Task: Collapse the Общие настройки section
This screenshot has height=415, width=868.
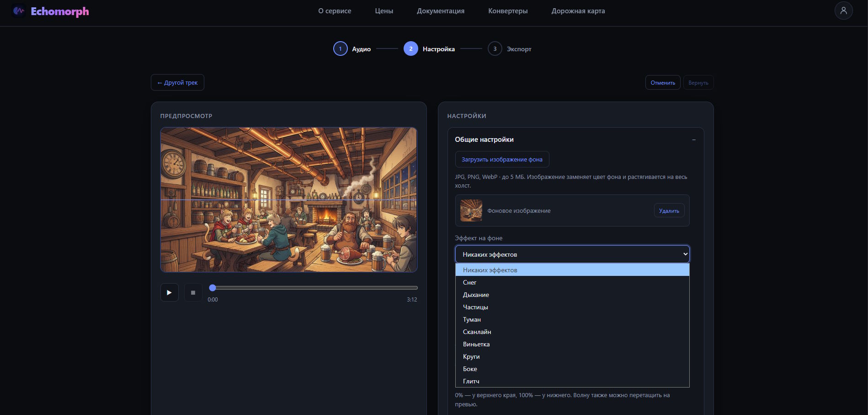Action: click(694, 140)
